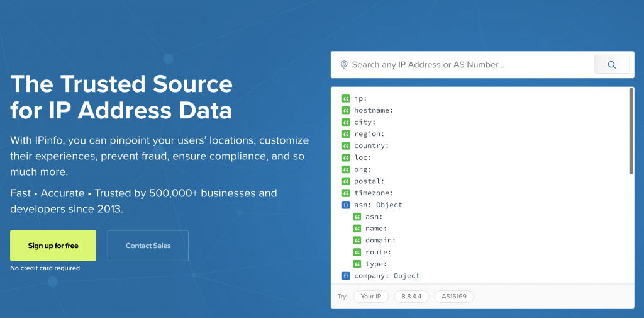Click the string icon beside postal:
The image size is (644, 318).
tap(345, 181)
